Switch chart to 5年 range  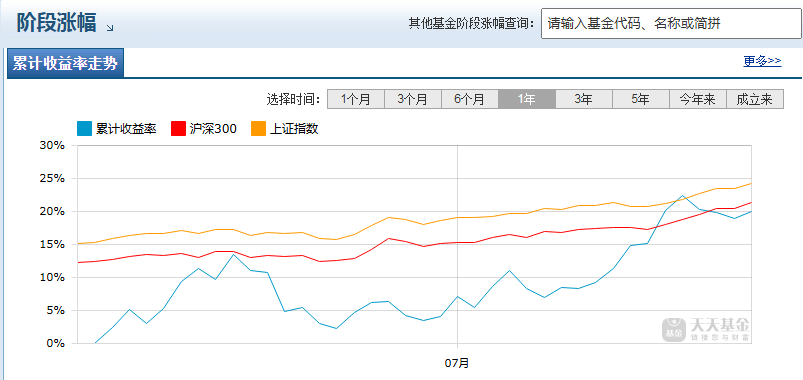641,99
